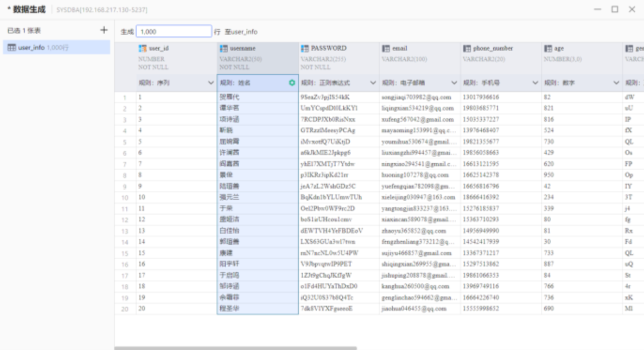Click the age cell with value 524
Image resolution: width=644 pixels, height=350 pixels.
coord(582,130)
